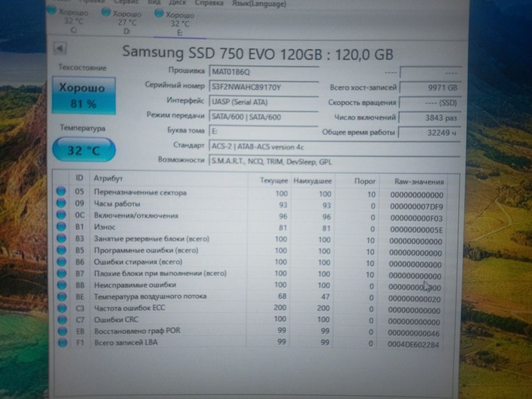
Task: Open the Сервис menu
Action: [127, 2]
